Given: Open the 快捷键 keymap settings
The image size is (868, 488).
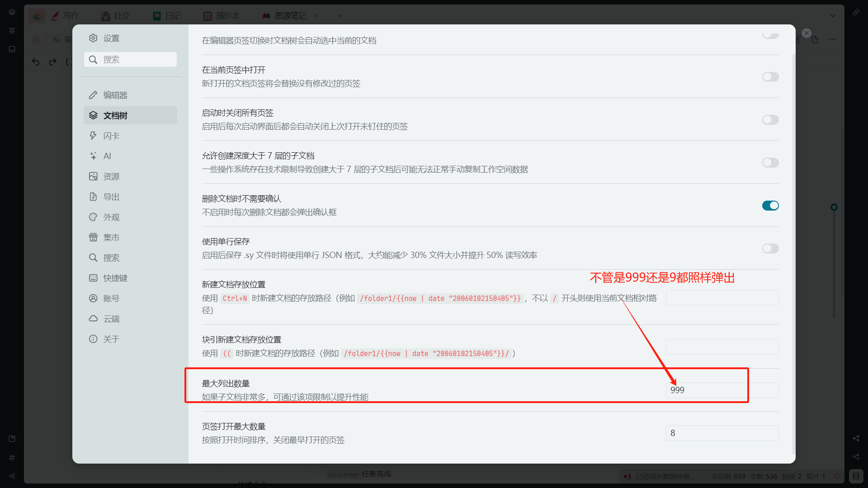Looking at the screenshot, I should (x=115, y=278).
